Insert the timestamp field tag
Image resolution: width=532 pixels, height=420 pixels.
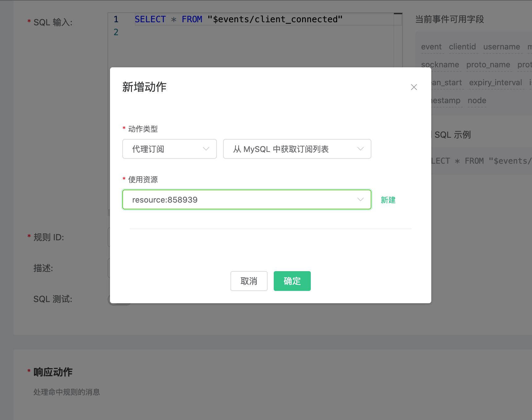tap(446, 100)
